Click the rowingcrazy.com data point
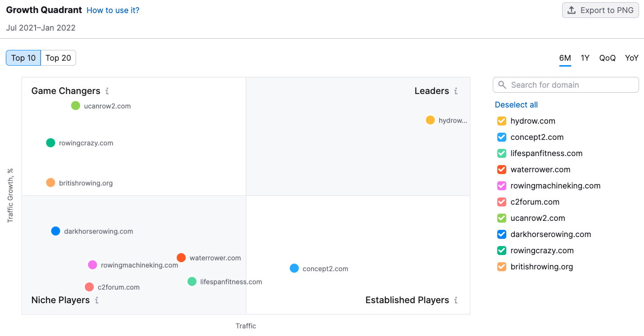The image size is (644, 336). (50, 143)
